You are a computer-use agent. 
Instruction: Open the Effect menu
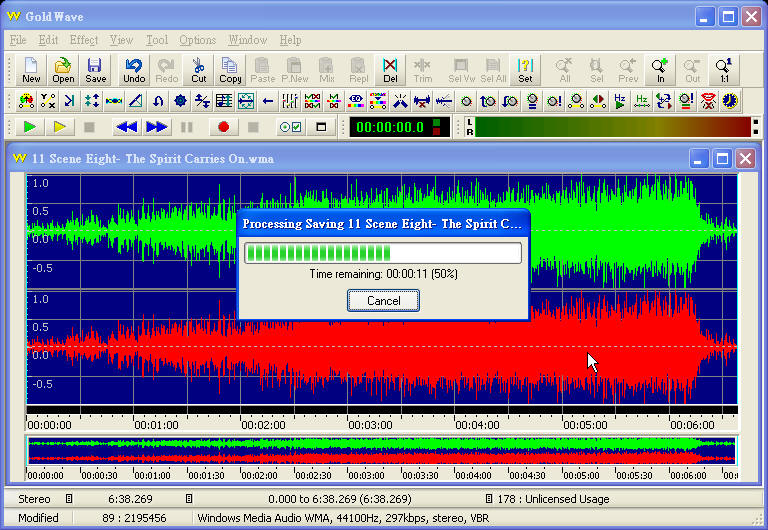tap(84, 40)
